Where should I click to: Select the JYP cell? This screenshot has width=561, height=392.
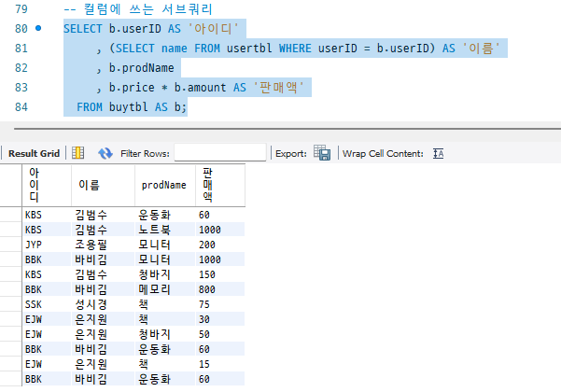point(47,245)
